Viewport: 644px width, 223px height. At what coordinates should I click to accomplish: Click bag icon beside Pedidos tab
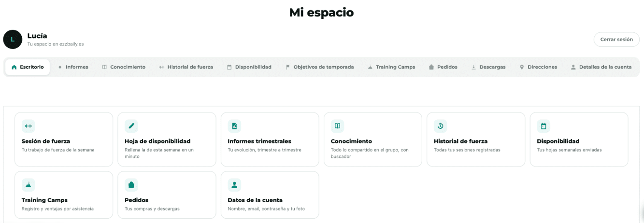[431, 67]
